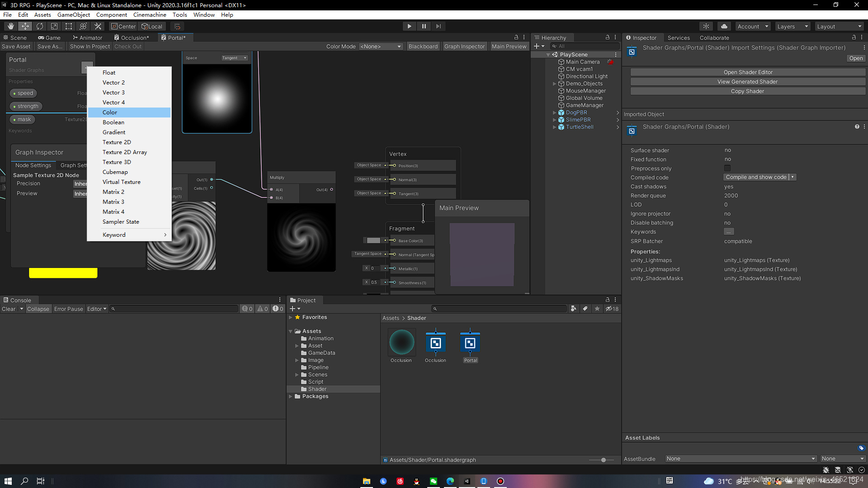Expand the DogPBR hierarchy item
The image size is (868, 488).
[555, 113]
